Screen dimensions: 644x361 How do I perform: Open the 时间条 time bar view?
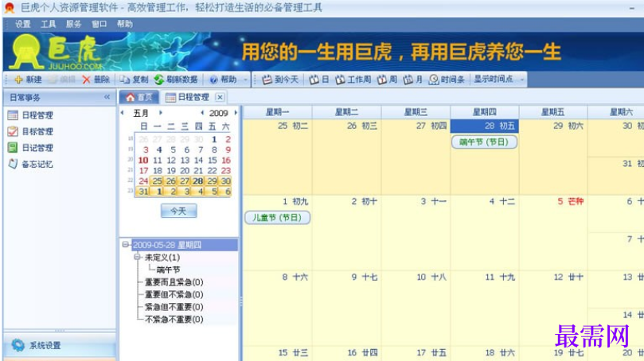point(447,80)
